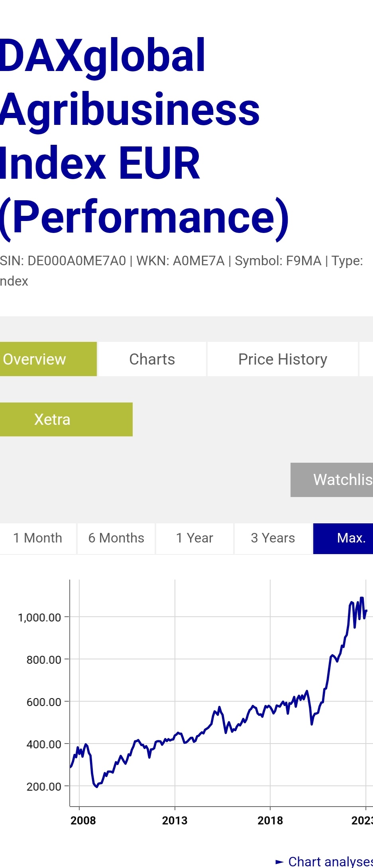Add the index to Watchlist
This screenshot has height=868, width=373.
pyautogui.click(x=332, y=479)
